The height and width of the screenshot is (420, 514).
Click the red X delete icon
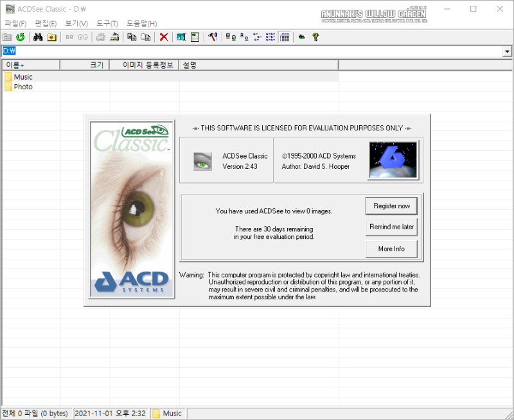(164, 37)
